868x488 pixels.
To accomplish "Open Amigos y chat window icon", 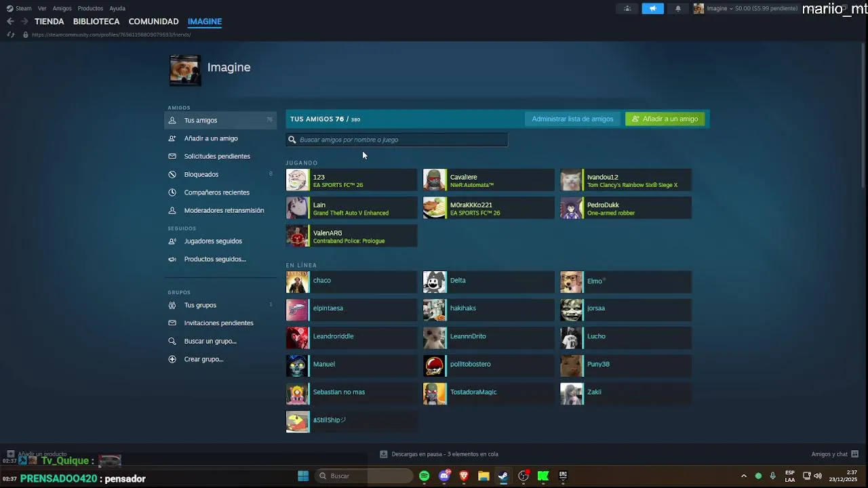I will click(854, 454).
